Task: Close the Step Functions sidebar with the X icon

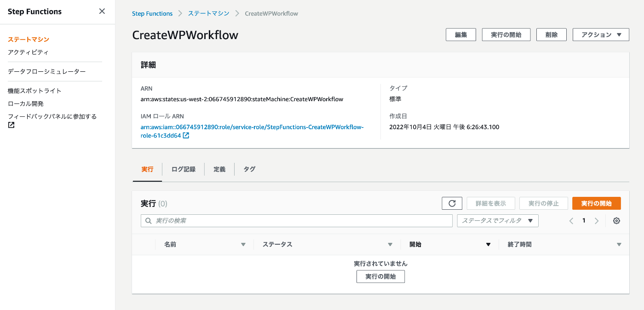Action: 102,11
